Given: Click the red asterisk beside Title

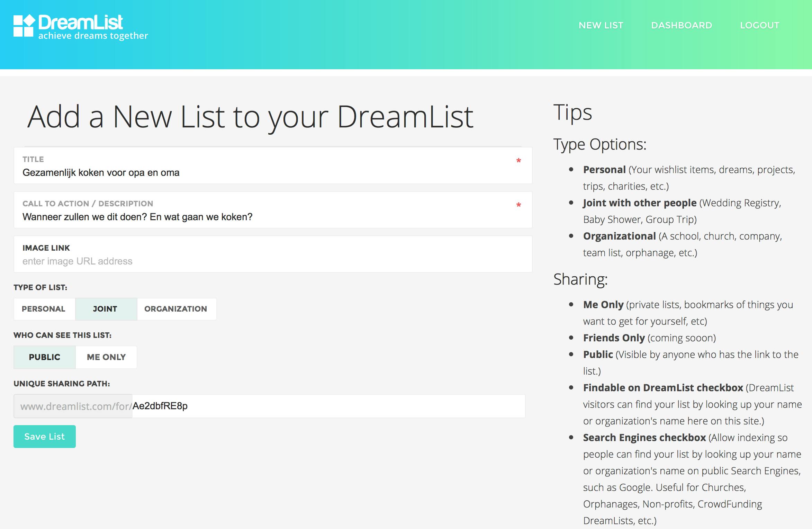Looking at the screenshot, I should [518, 161].
